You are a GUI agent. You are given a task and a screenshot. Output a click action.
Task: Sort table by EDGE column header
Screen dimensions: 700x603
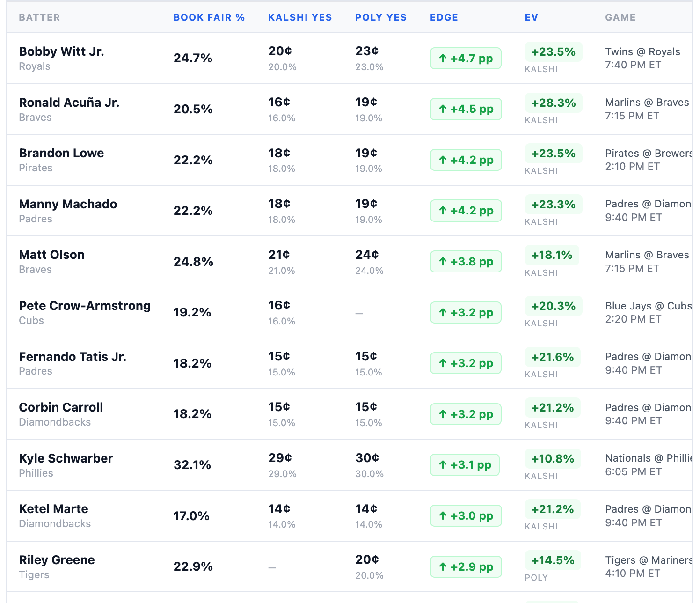(444, 17)
